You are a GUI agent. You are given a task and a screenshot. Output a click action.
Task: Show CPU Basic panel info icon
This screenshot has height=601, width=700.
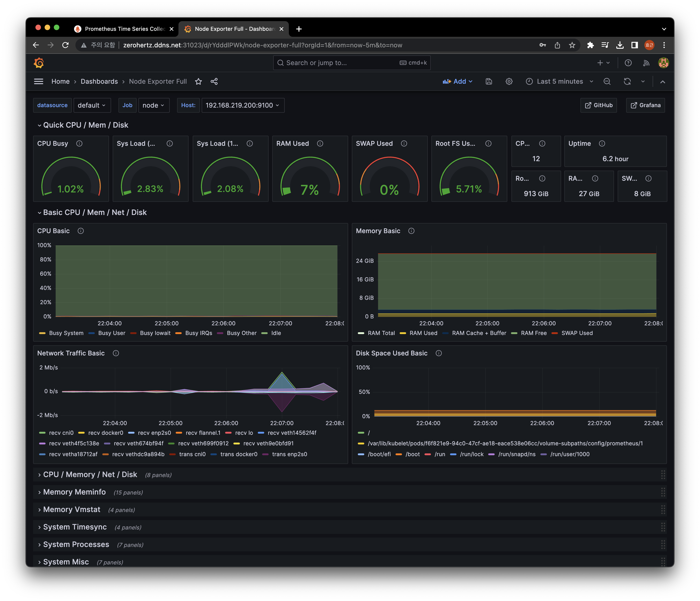81,231
